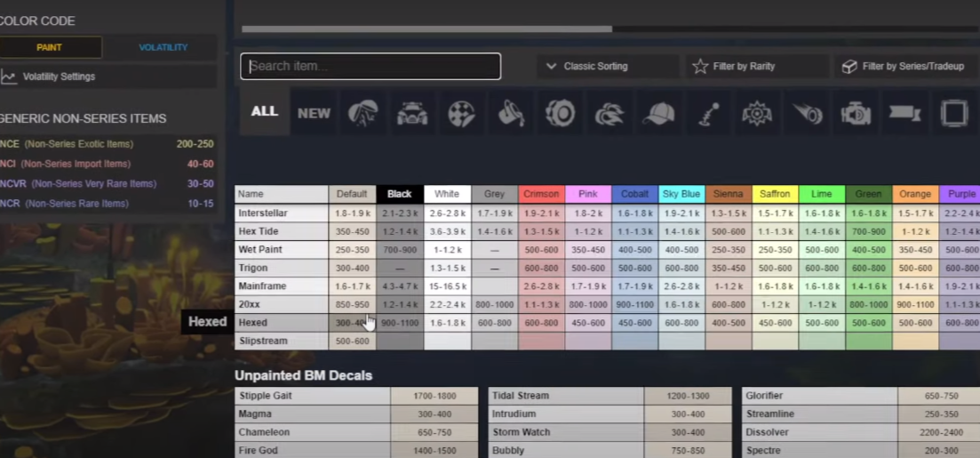Viewport: 980px width, 458px height.
Task: Focus the Search item field
Action: 370,67
